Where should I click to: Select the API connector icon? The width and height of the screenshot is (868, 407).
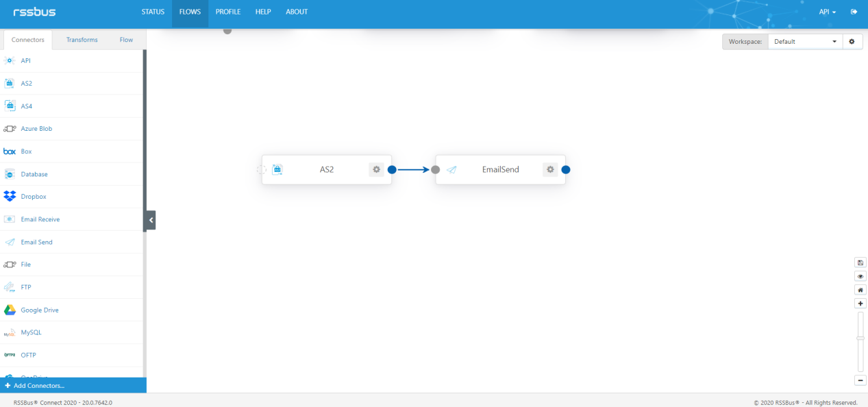point(10,61)
